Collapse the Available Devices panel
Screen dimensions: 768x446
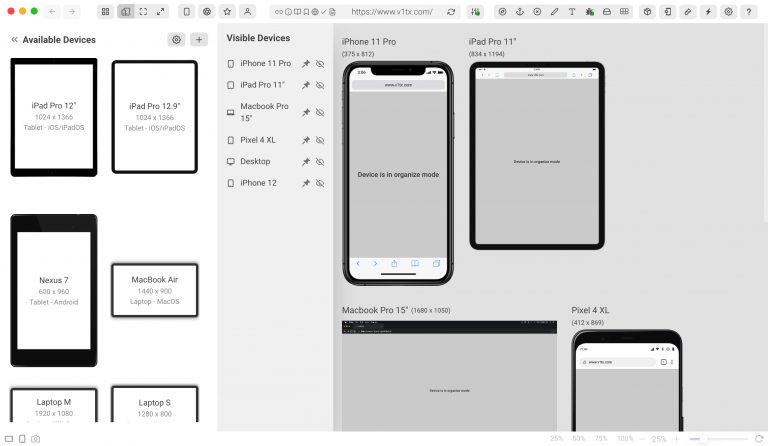(14, 40)
